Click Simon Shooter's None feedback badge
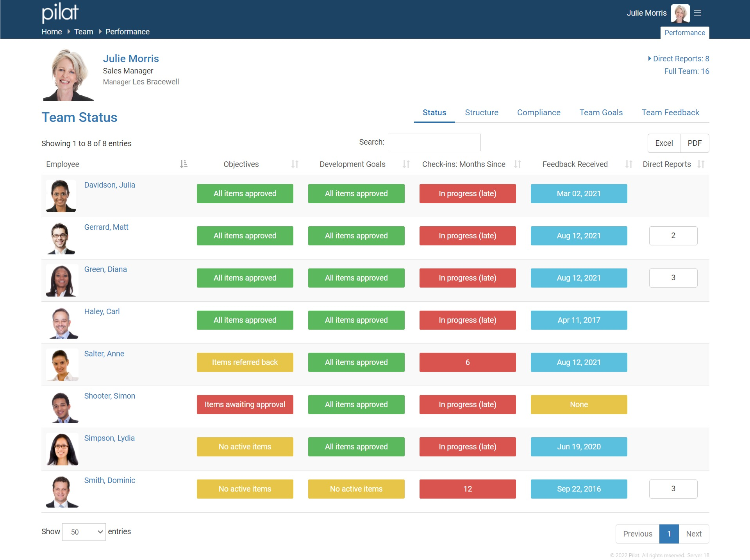The height and width of the screenshot is (560, 750). point(579,404)
